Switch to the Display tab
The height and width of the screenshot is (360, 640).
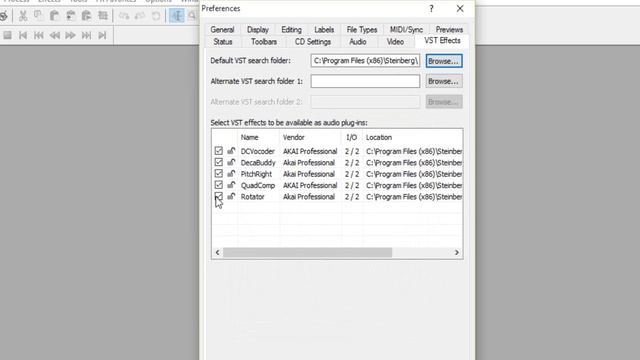click(x=258, y=30)
